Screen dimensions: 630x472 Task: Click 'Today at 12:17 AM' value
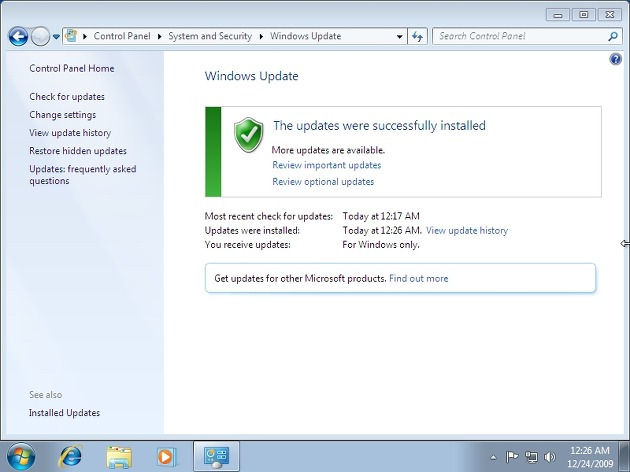pos(381,216)
